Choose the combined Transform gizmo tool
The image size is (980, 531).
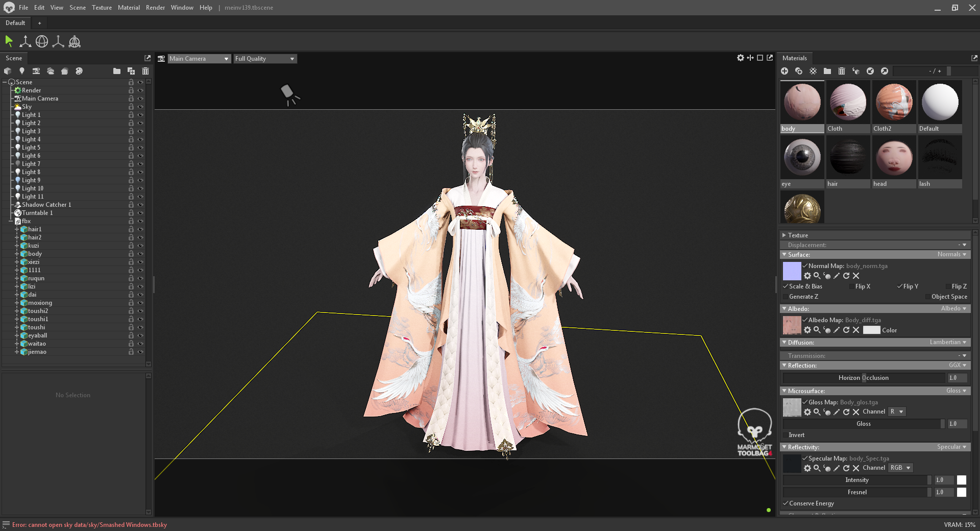coord(75,41)
